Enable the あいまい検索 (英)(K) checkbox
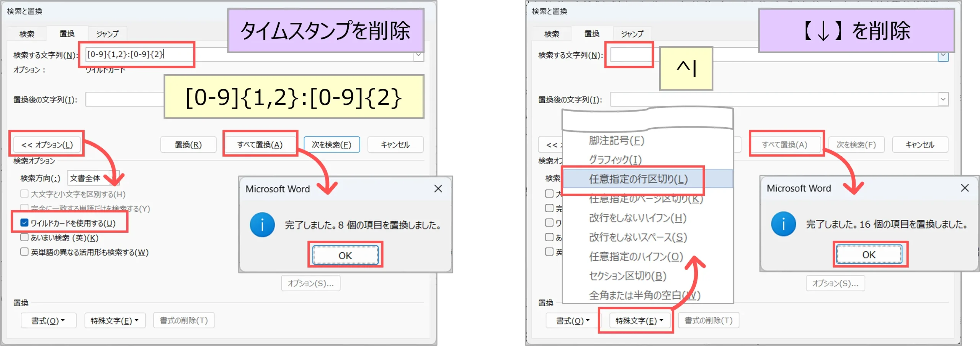Image resolution: width=980 pixels, height=346 pixels. [24, 237]
